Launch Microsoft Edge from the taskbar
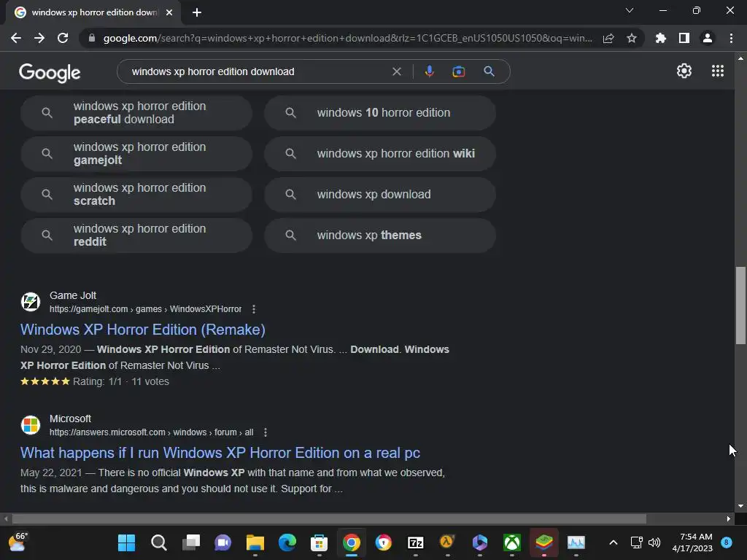The width and height of the screenshot is (747, 560). coord(287,542)
